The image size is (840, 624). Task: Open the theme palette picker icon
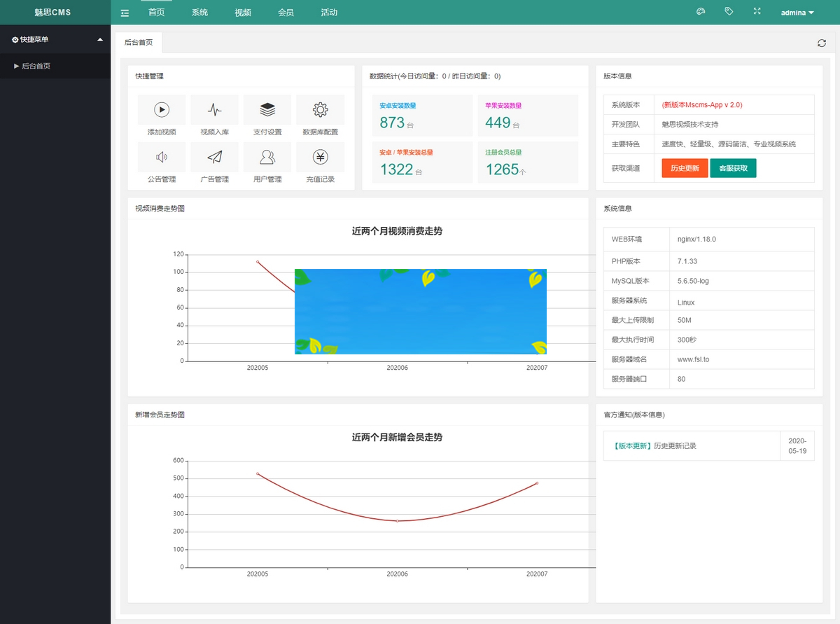tap(700, 11)
